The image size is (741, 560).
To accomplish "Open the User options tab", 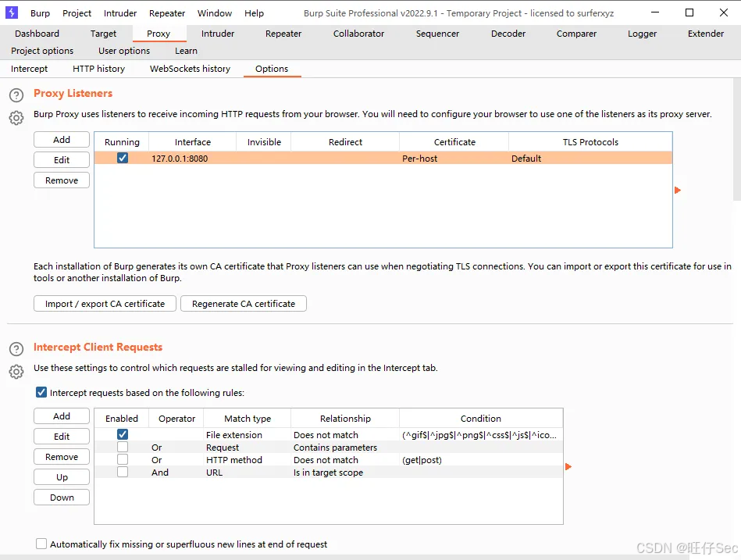I will pyautogui.click(x=124, y=51).
